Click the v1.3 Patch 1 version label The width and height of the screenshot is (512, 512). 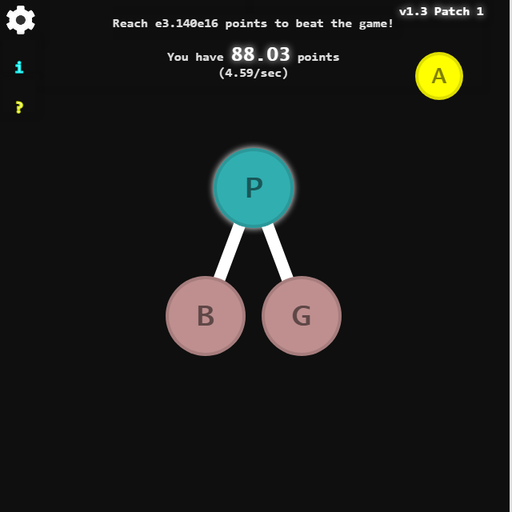[441, 12]
